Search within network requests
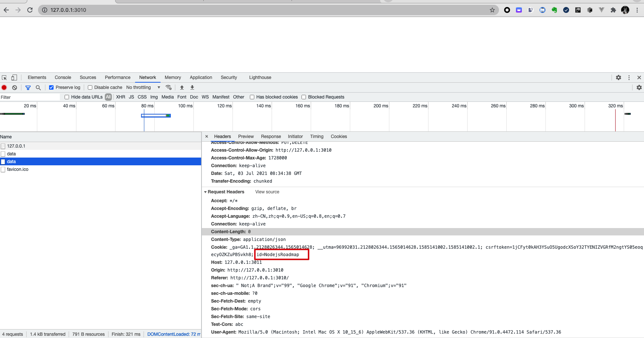The height and width of the screenshot is (338, 644). [x=38, y=87]
